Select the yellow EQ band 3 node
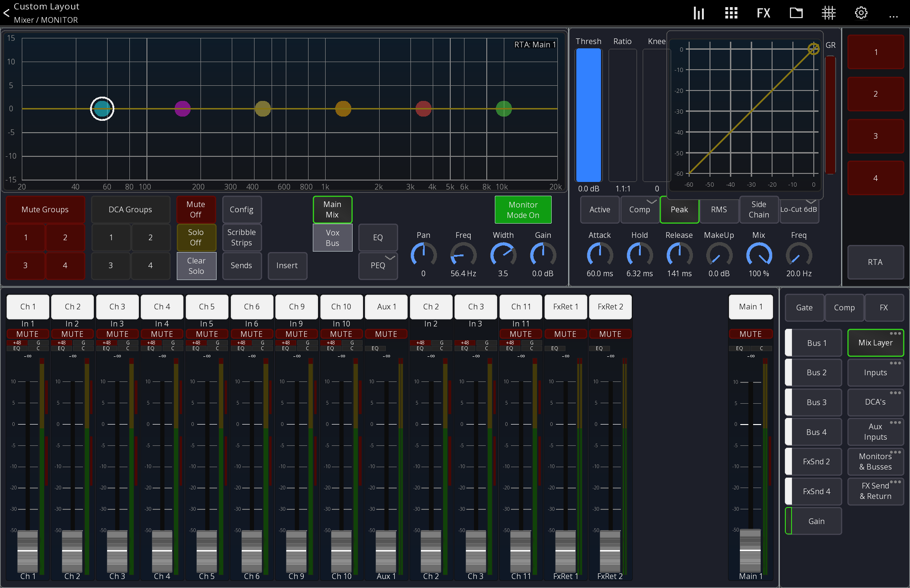 click(263, 109)
